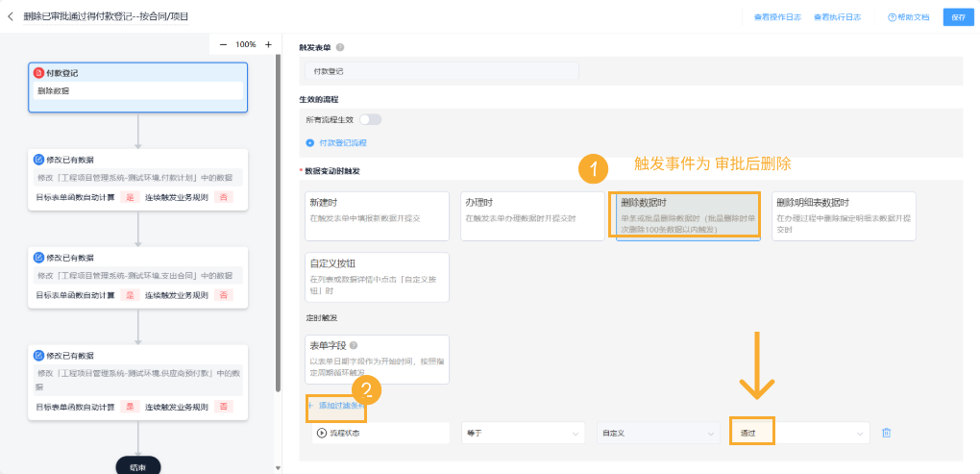The height and width of the screenshot is (474, 980).
Task: Click description mentioning 支出合同 data
Action: pyautogui.click(x=135, y=276)
